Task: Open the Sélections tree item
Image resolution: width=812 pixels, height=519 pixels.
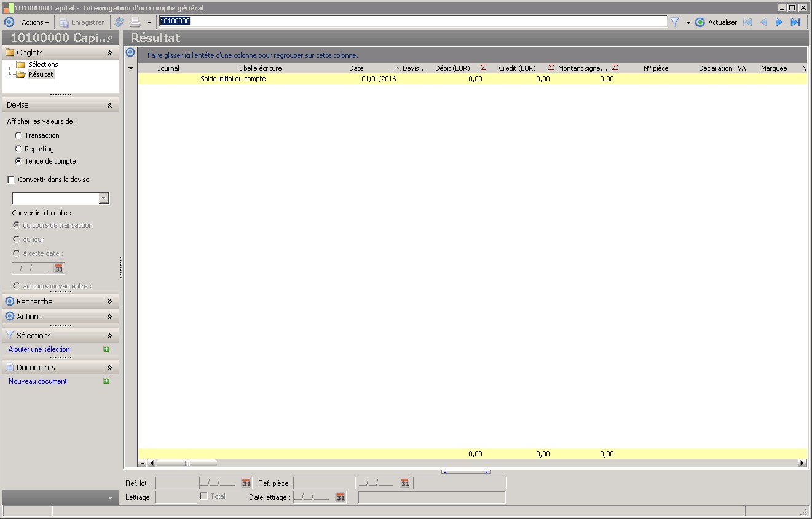Action: tap(43, 65)
